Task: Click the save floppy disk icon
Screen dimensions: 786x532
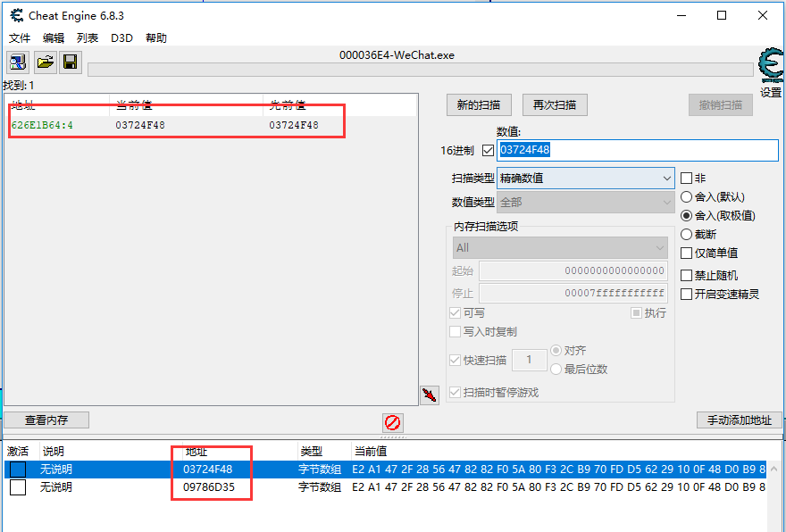Action: [x=71, y=62]
